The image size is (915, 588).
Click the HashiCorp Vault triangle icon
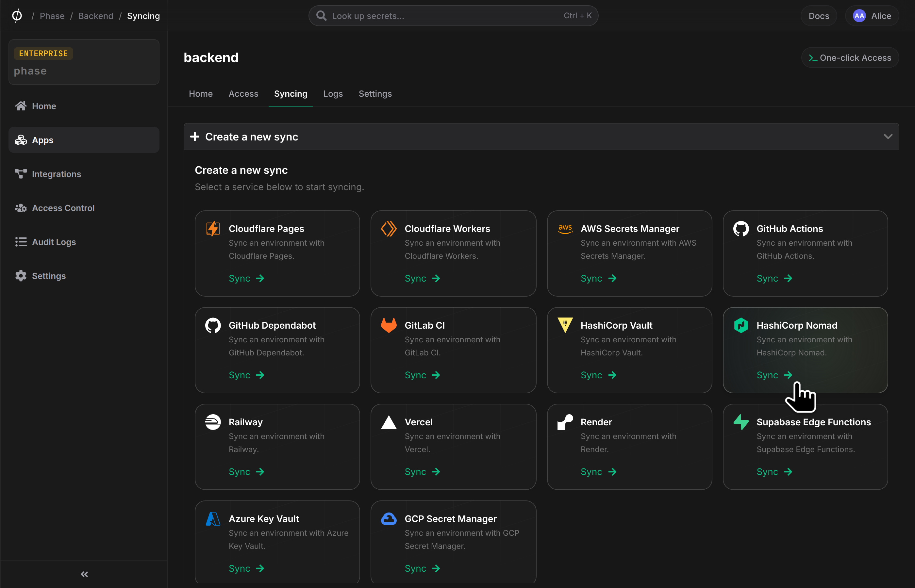coord(565,325)
